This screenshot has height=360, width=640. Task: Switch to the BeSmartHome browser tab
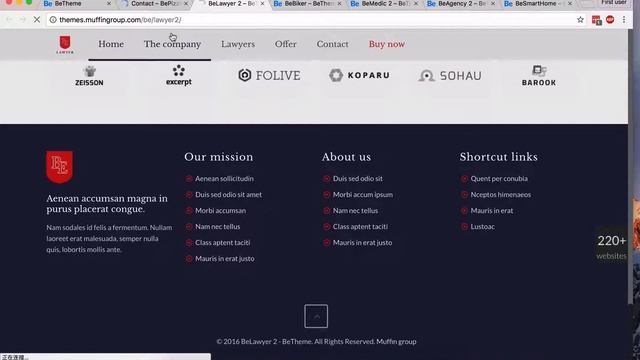[x=537, y=4]
